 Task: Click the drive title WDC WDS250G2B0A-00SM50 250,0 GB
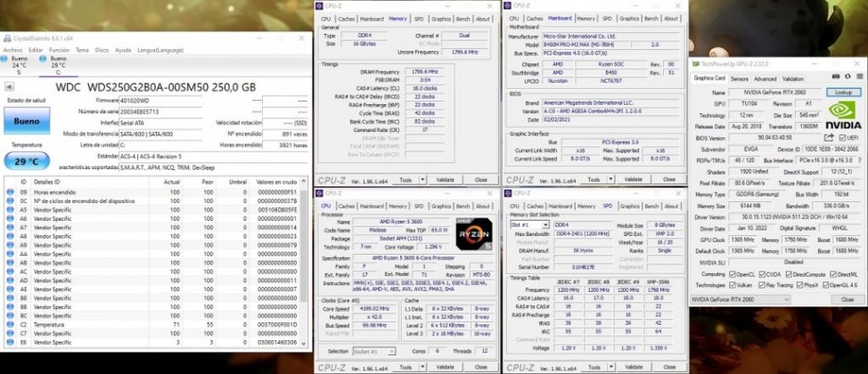156,87
